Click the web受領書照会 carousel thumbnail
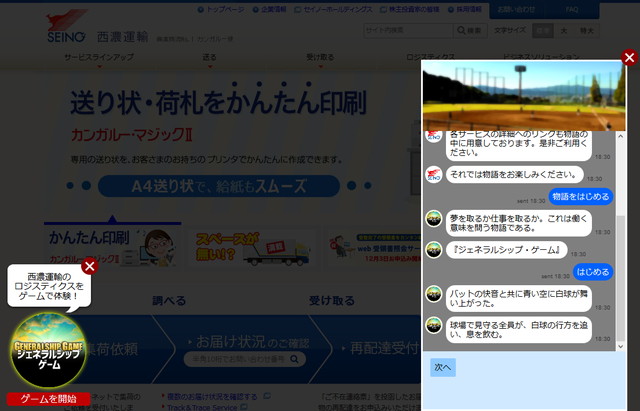The width and height of the screenshot is (640, 411). (x=376, y=248)
